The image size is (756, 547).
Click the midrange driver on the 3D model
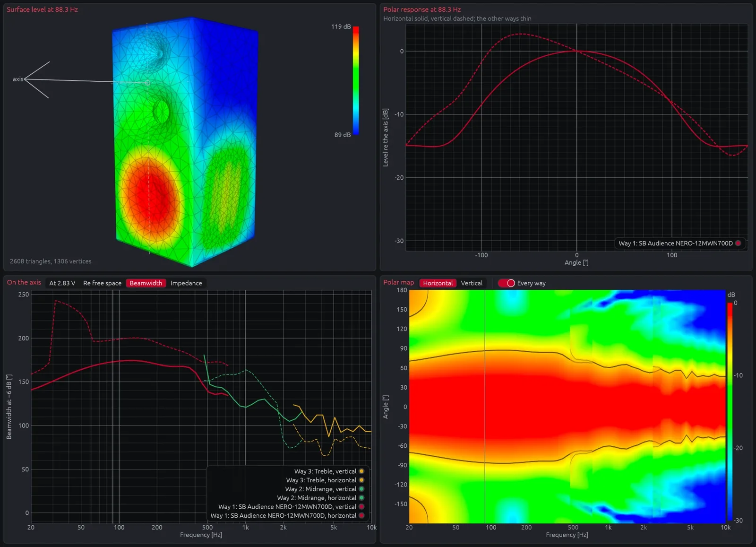[x=161, y=112]
